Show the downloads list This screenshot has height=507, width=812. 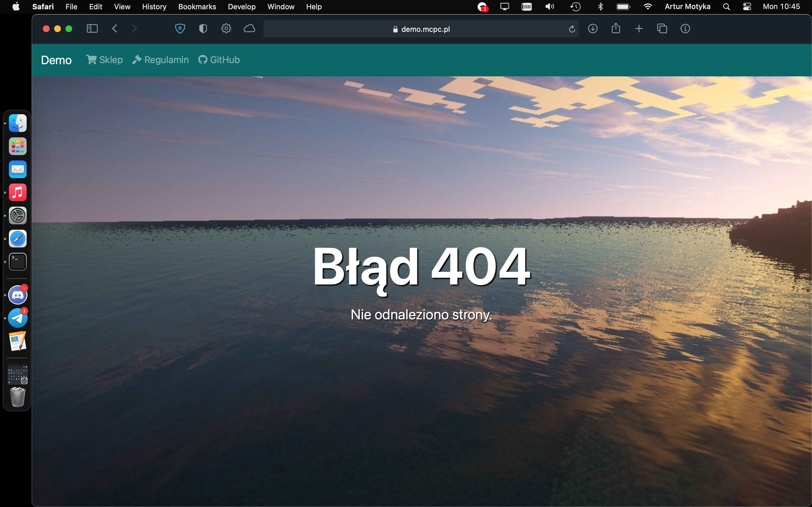(x=593, y=29)
